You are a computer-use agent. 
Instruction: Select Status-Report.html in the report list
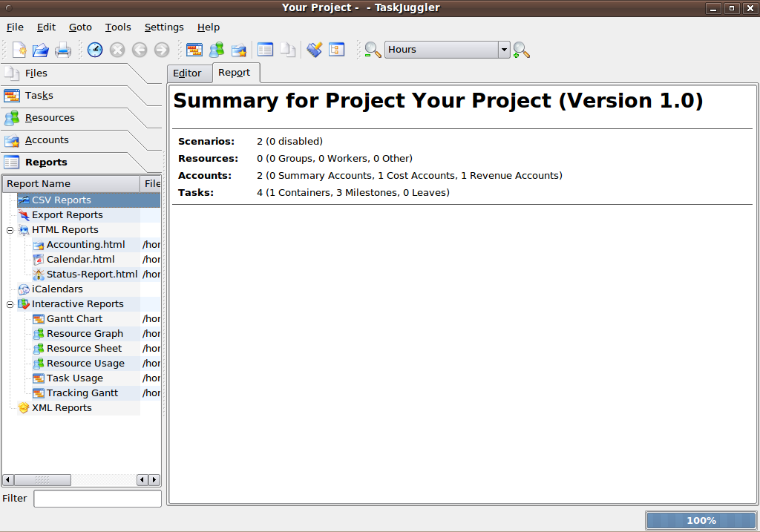pyautogui.click(x=91, y=275)
